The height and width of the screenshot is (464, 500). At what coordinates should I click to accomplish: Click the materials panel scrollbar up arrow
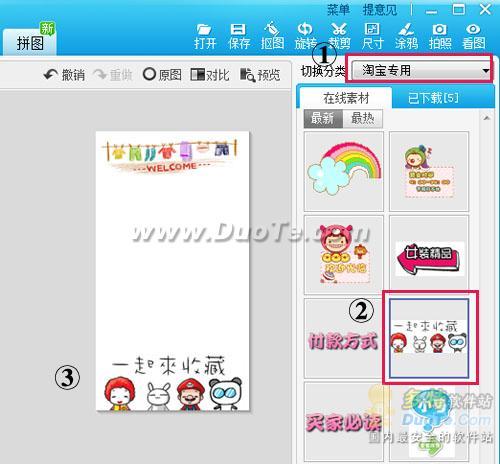pos(487,118)
